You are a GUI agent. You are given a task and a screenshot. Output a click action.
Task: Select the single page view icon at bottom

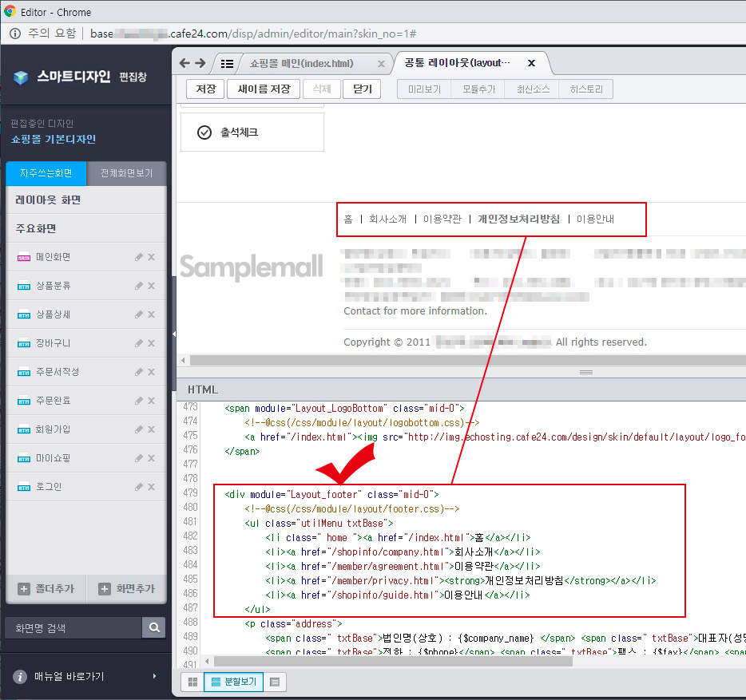275,682
